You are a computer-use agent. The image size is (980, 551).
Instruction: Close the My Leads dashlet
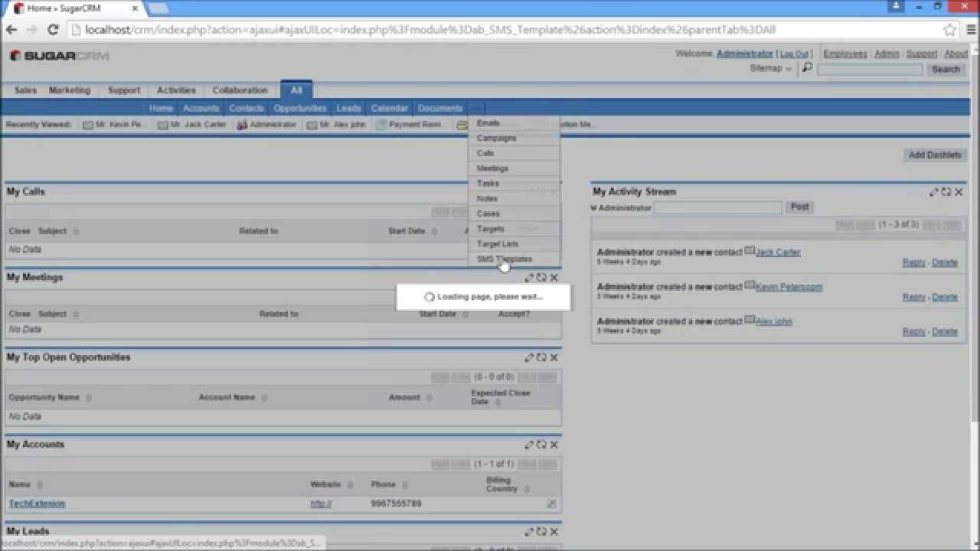554,532
